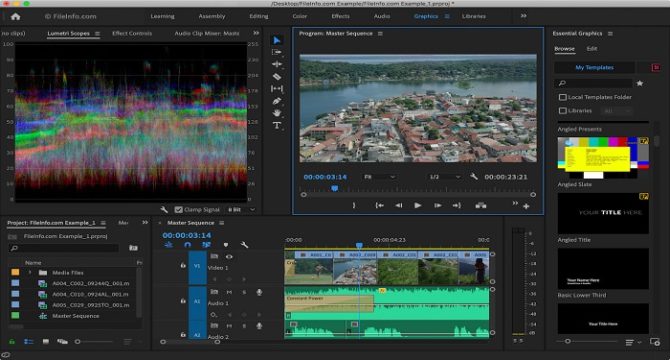
Task: Go to Out point button
Action: (x=457, y=205)
